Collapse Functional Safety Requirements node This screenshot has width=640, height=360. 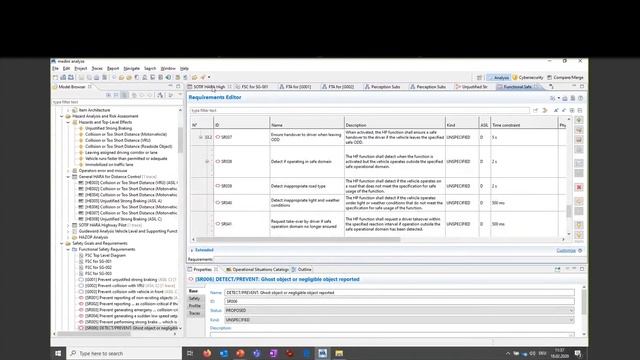pos(68,249)
